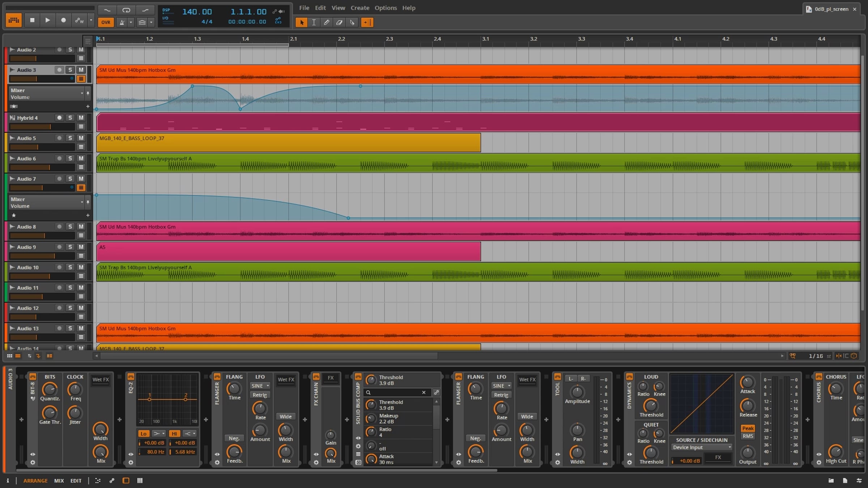Select the Time Selection tool
Viewport: 868px width, 488px height.
click(314, 22)
